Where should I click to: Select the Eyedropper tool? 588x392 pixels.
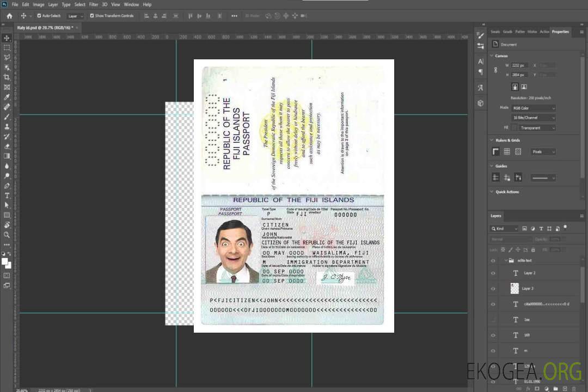click(x=7, y=97)
